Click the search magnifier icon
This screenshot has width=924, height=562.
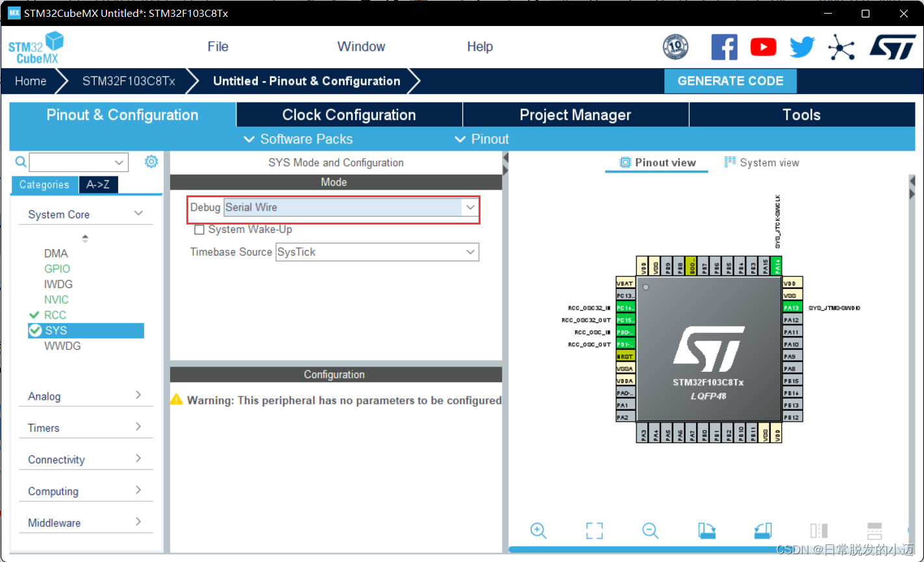pos(21,162)
